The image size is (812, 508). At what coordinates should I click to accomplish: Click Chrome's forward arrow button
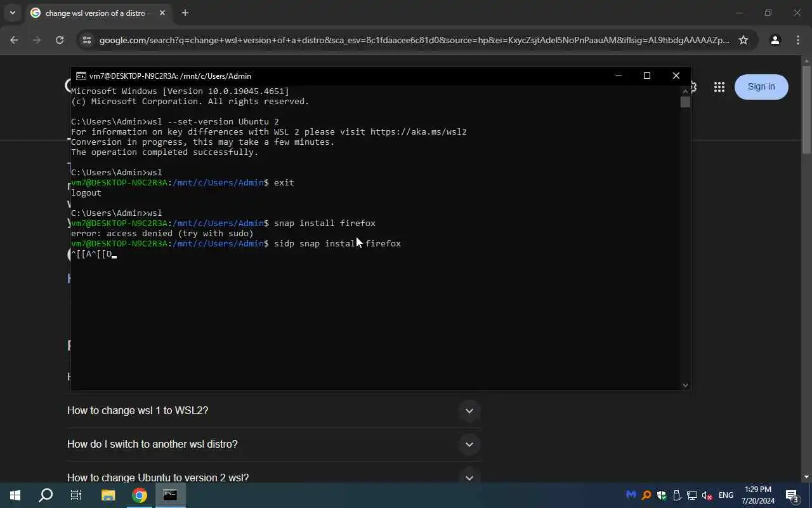click(x=37, y=40)
